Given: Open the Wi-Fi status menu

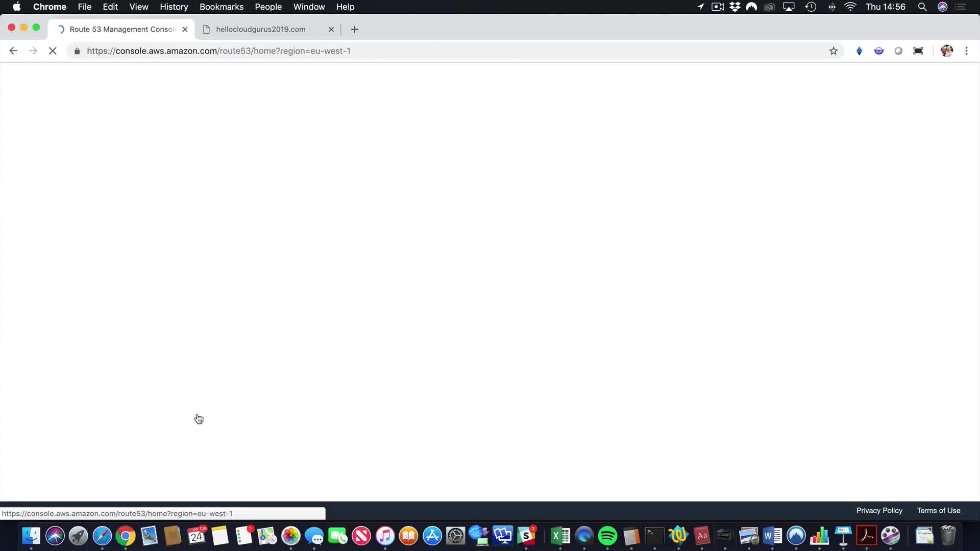Looking at the screenshot, I should 850,7.
